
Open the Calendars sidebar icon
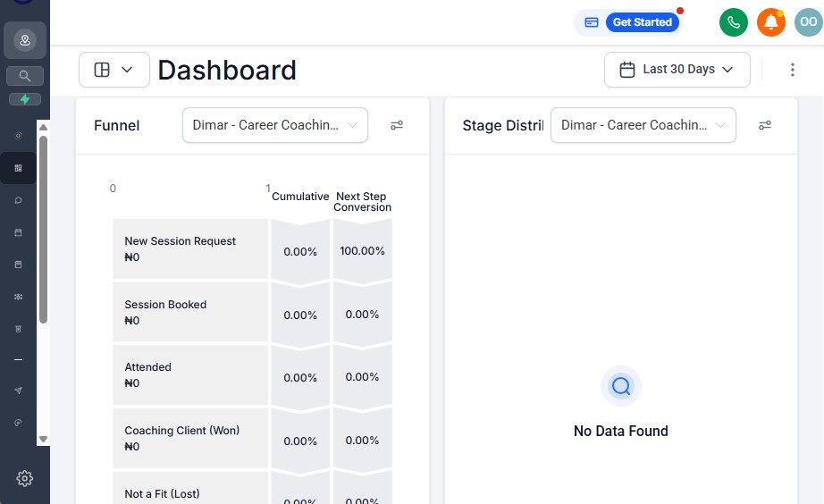coord(19,232)
